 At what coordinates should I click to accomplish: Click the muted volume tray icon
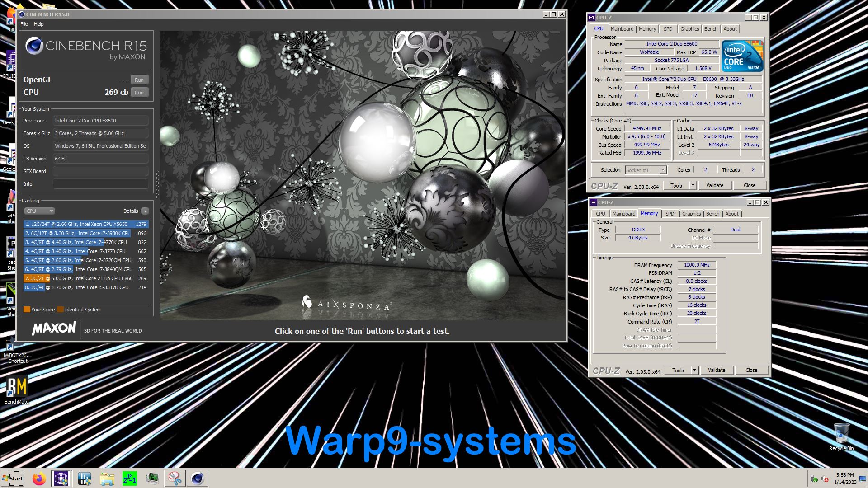(x=825, y=479)
